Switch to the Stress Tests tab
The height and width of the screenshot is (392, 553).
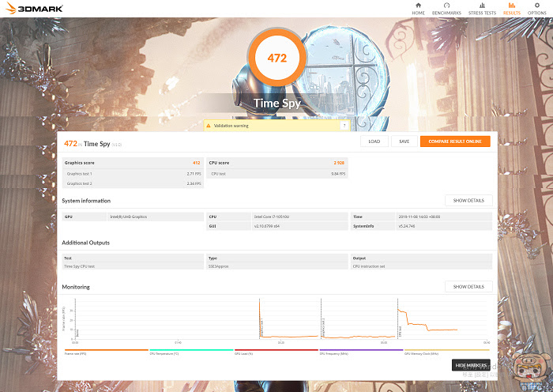point(482,9)
